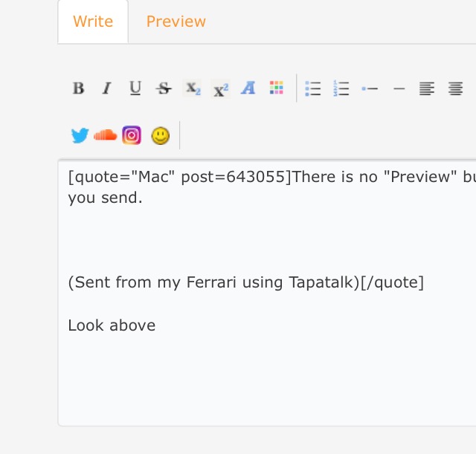Open the smiley emoticon picker

(160, 135)
